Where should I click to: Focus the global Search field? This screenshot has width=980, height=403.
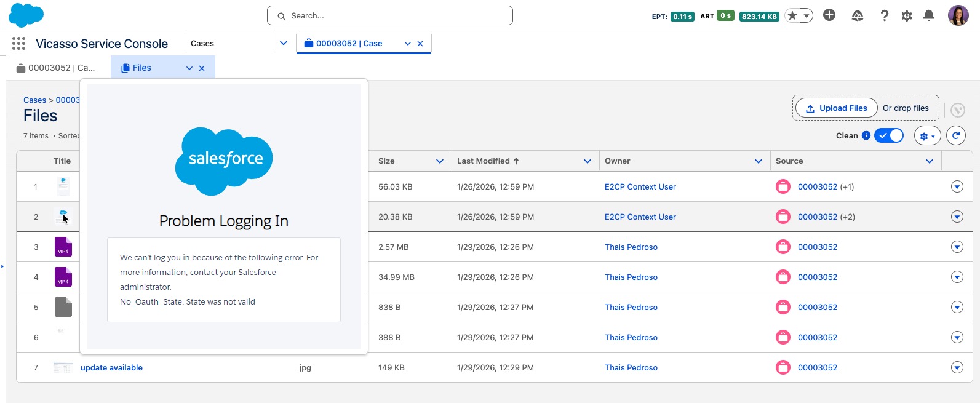(390, 15)
